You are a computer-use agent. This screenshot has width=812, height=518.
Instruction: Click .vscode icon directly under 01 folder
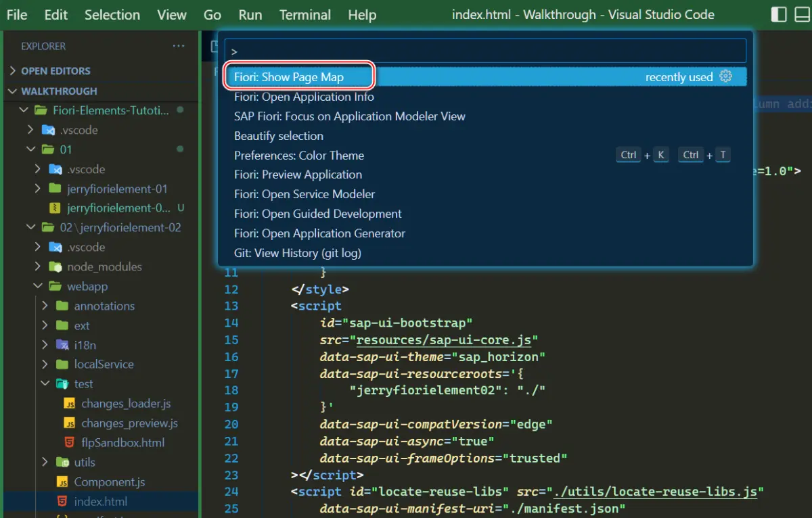[55, 169]
